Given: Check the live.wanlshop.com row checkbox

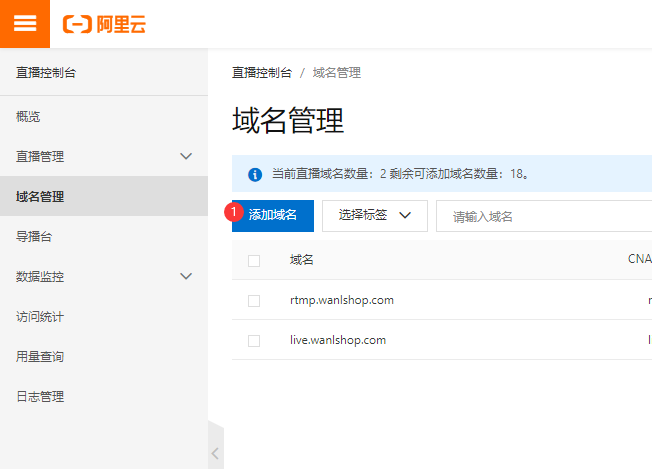Looking at the screenshot, I should click(x=254, y=341).
